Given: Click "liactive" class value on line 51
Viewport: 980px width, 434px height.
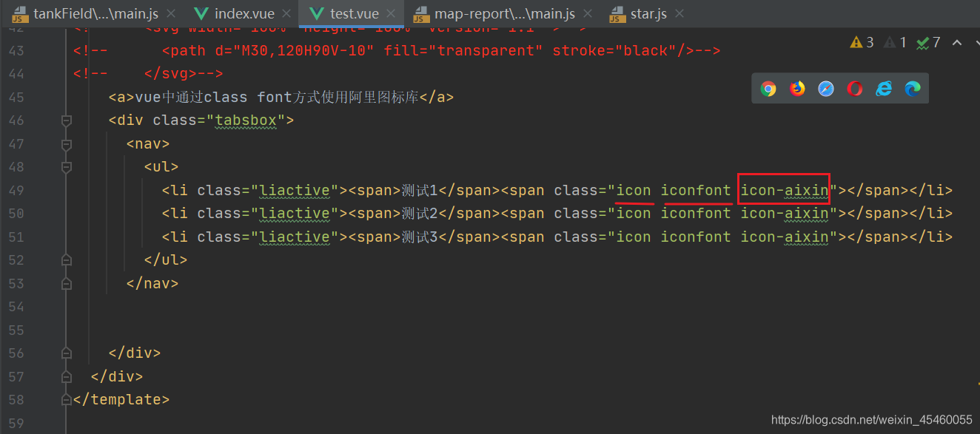Looking at the screenshot, I should [x=294, y=237].
